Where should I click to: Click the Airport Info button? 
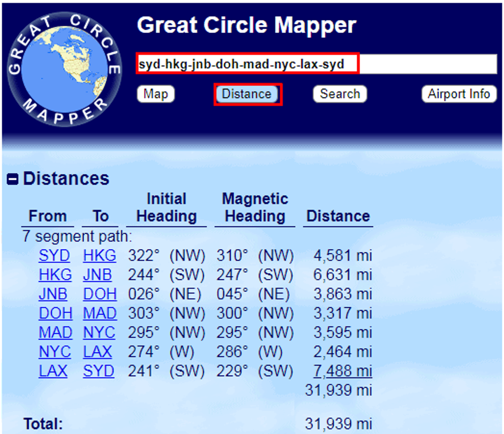pos(459,94)
